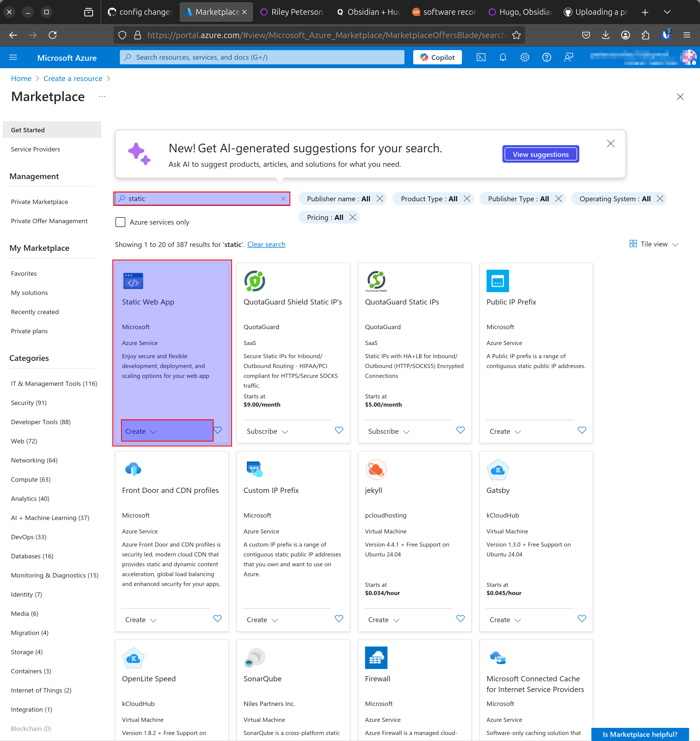This screenshot has width=700, height=741.
Task: Open Subscribe dropdown for QuotaGuard Shield
Action: (267, 431)
